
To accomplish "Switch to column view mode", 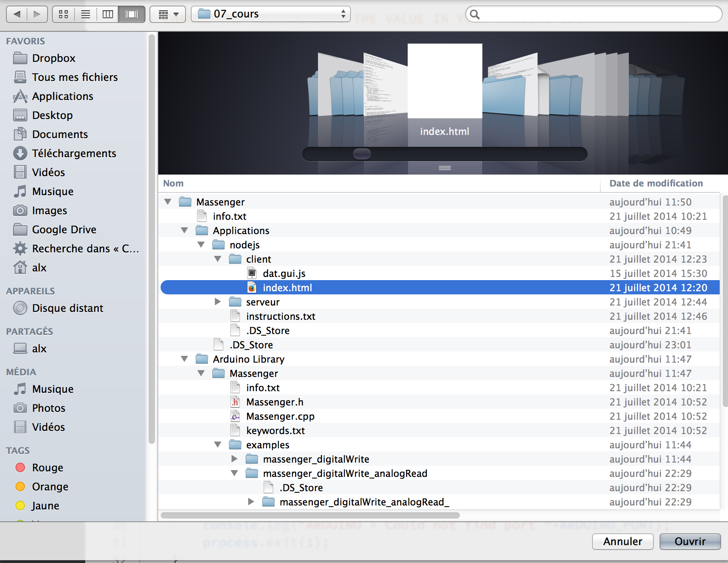I will click(x=107, y=15).
